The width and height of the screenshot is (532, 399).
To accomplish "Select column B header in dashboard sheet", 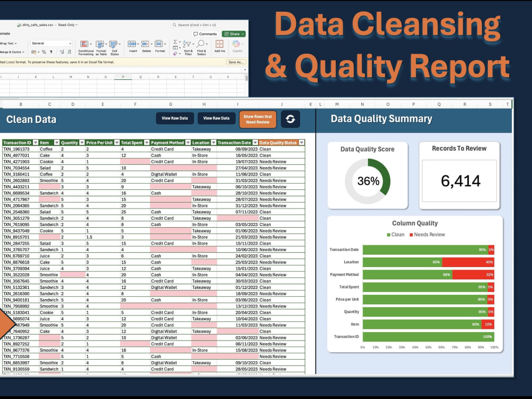I will tap(21, 104).
